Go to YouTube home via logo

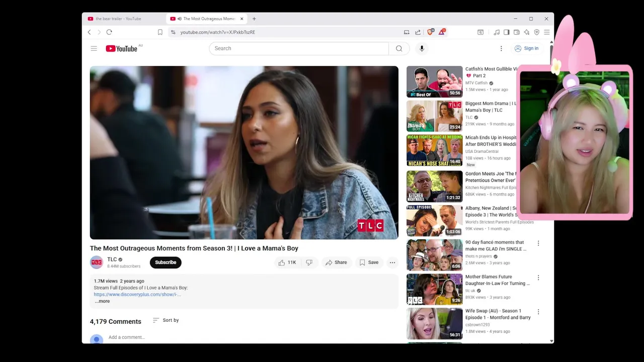pyautogui.click(x=121, y=48)
